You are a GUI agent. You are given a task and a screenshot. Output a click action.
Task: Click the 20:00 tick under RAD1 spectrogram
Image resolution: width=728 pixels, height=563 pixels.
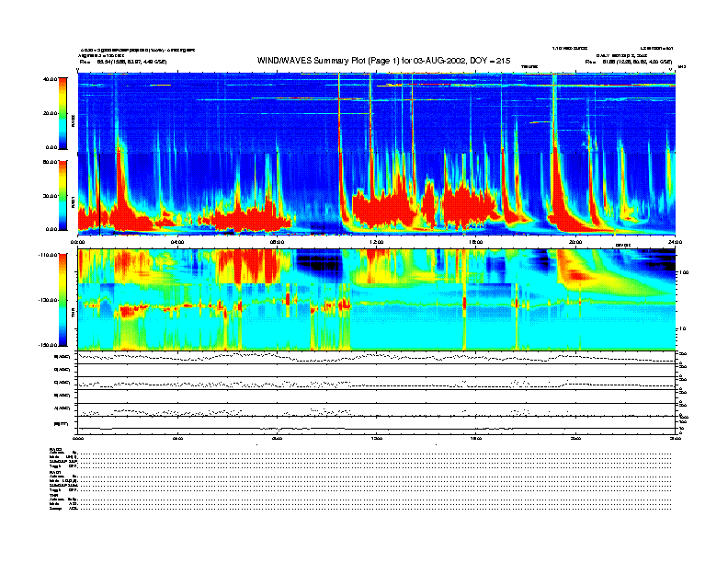pos(575,242)
